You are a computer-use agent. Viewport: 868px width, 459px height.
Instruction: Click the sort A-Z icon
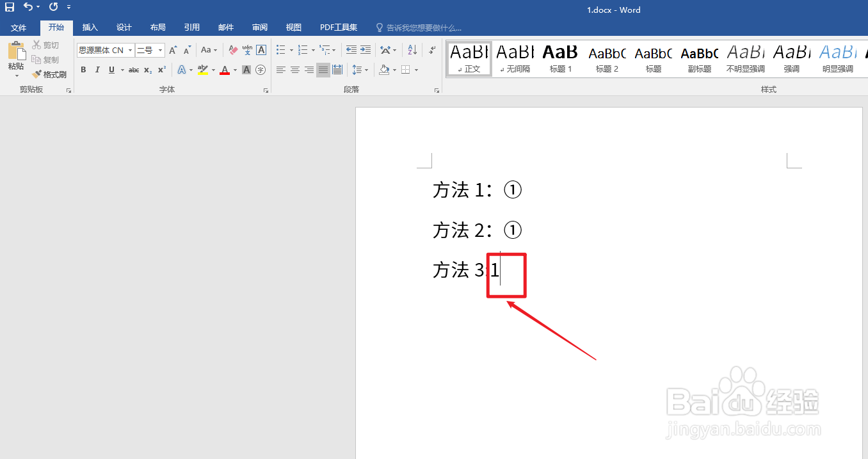point(412,50)
